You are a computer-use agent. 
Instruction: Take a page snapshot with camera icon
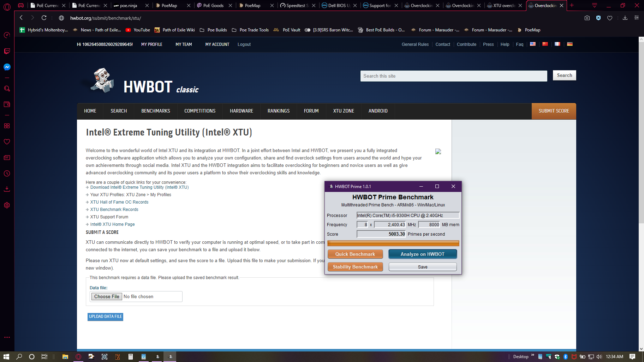coord(587,18)
